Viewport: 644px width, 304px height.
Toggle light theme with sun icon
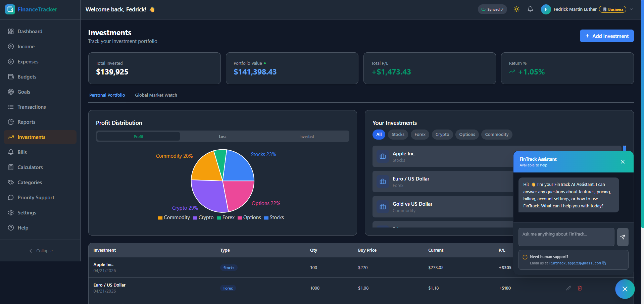pos(516,9)
